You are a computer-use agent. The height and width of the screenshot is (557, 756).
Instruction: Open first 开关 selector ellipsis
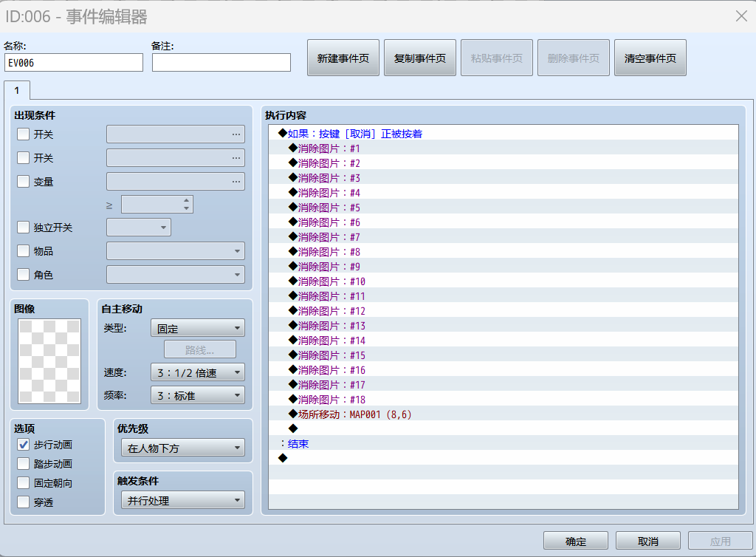coord(236,134)
